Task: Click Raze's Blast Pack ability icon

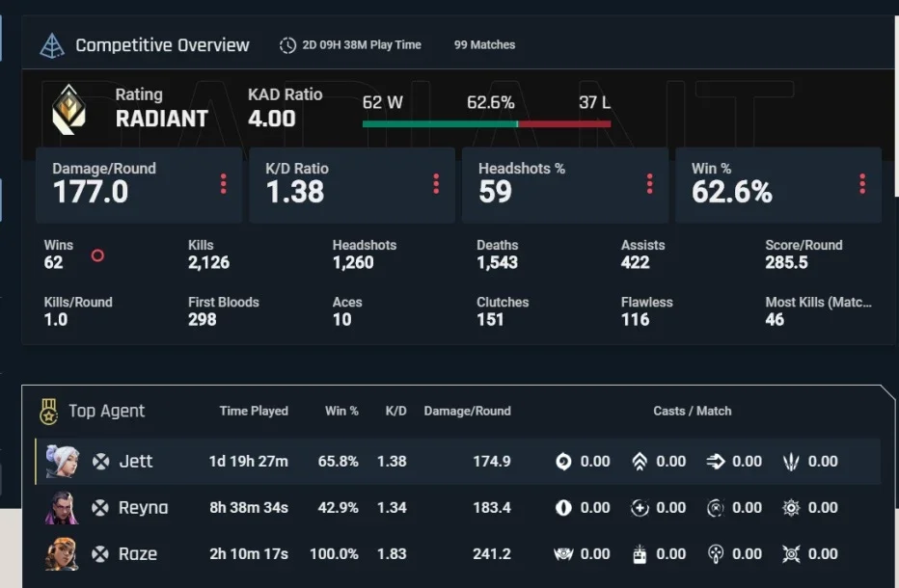Action: point(640,554)
